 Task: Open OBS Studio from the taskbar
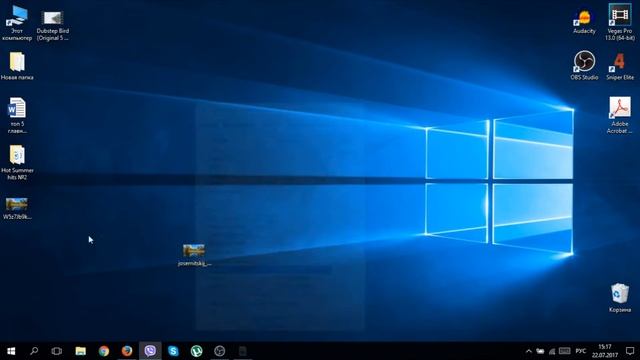pos(220,351)
